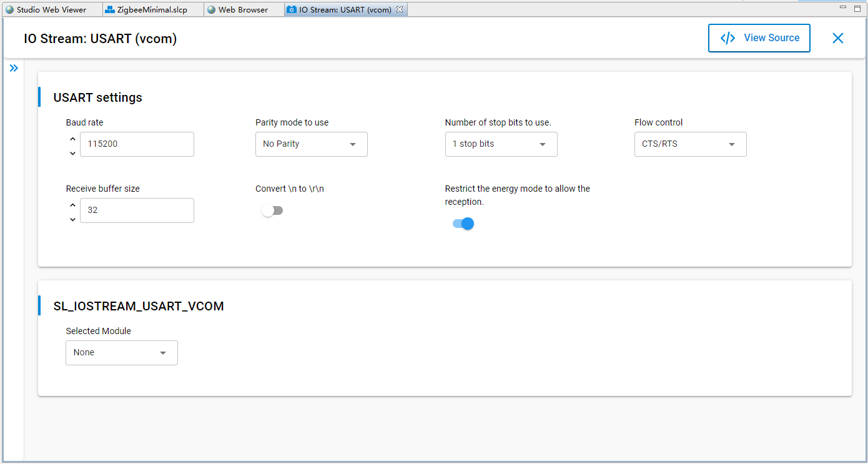
Task: Maximize the editor area
Action: [x=857, y=8]
